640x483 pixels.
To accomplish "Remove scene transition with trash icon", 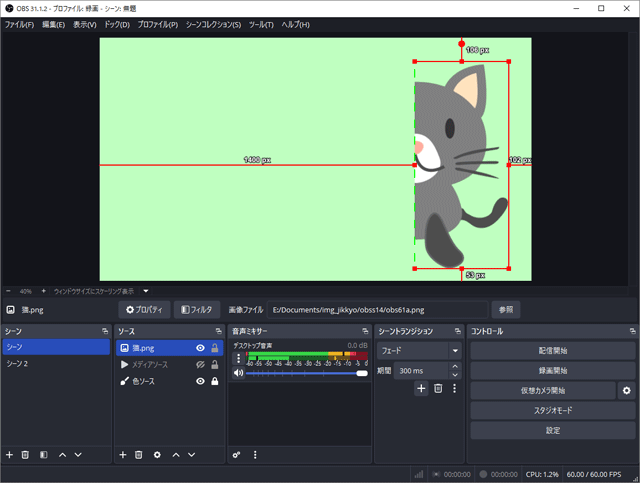I will tap(438, 388).
